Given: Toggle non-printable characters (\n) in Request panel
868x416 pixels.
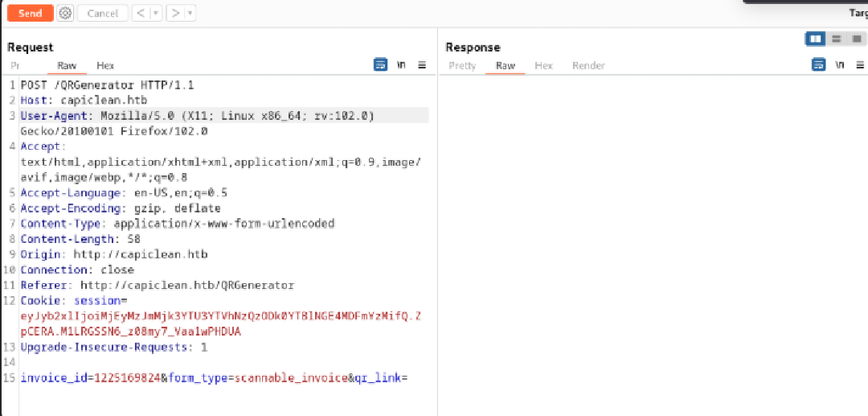Looking at the screenshot, I should (x=401, y=65).
